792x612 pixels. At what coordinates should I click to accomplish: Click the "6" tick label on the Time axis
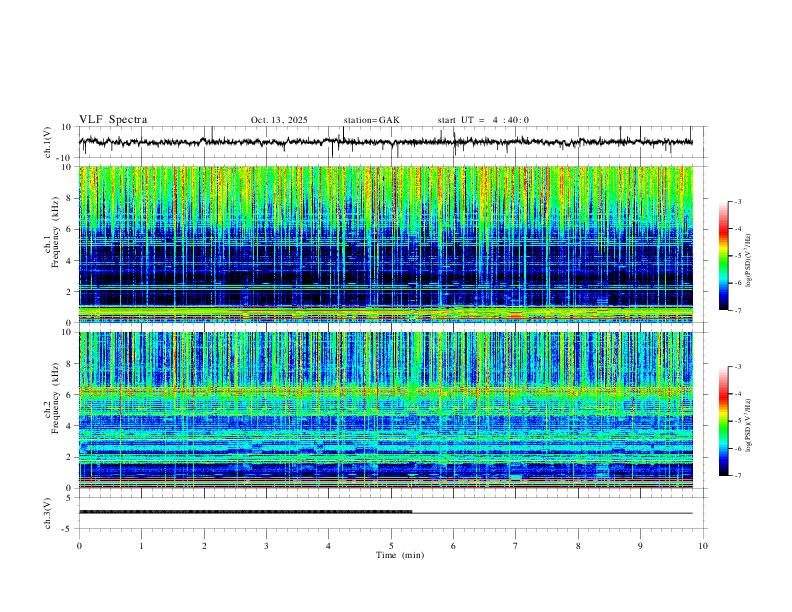[x=454, y=546]
